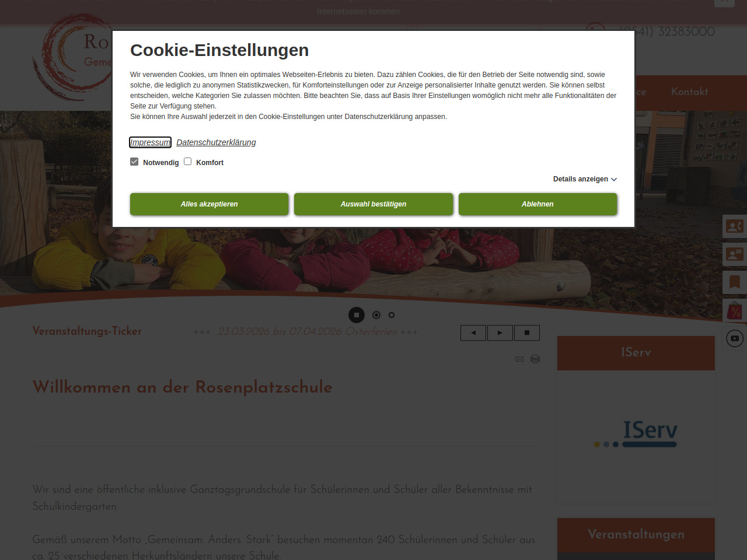The width and height of the screenshot is (747, 560).
Task: Confirm selection with Auswahl bestätigen
Action: pos(373,204)
